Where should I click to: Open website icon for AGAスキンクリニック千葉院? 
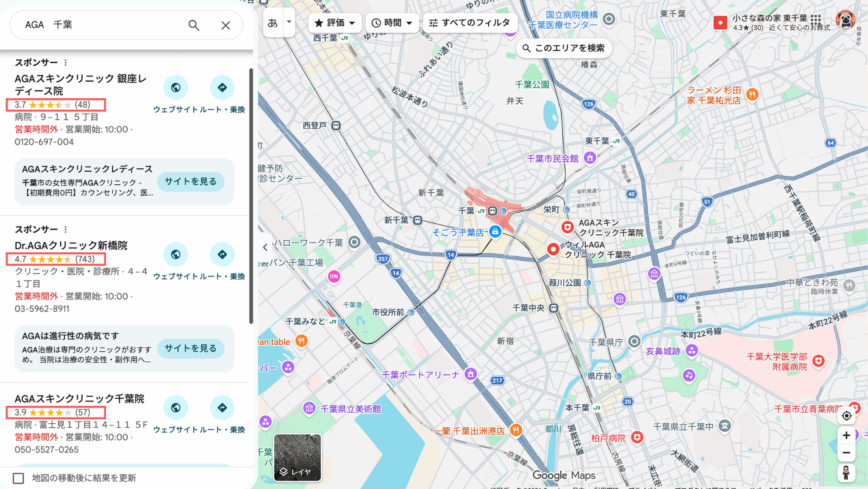click(176, 408)
